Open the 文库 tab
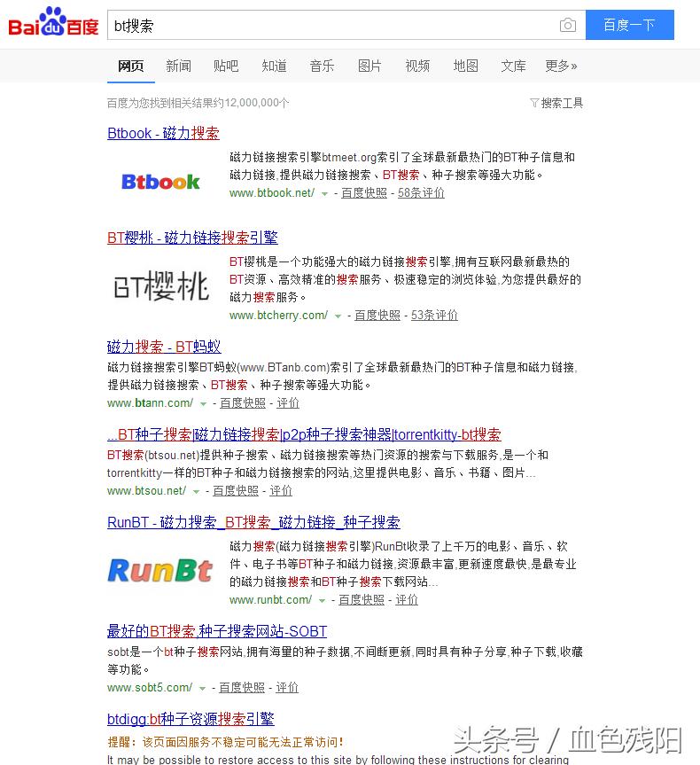 click(513, 66)
